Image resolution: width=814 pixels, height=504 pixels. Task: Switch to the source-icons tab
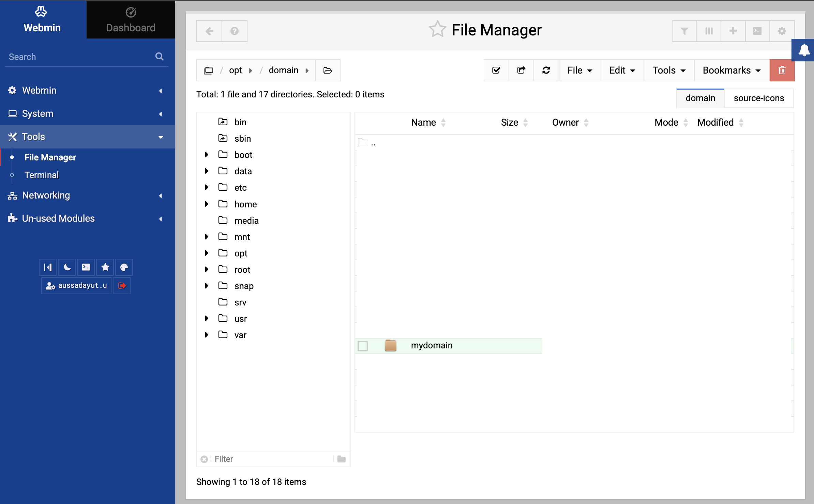(x=758, y=98)
